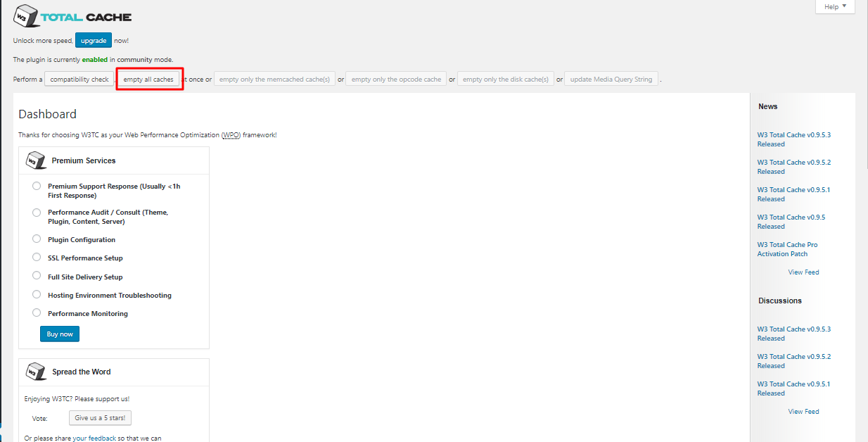Open the Help dropdown tab

coord(836,6)
